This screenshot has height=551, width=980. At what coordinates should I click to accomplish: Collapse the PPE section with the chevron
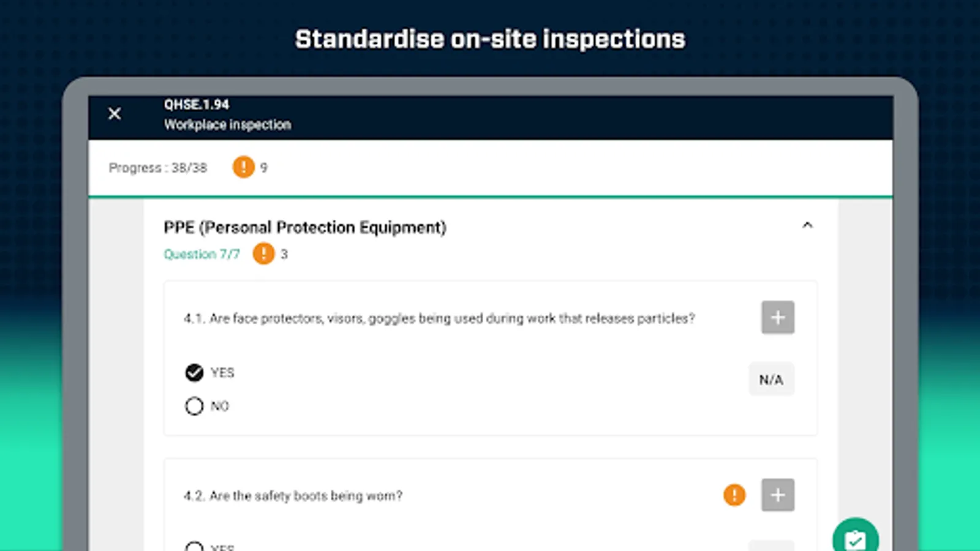coord(807,225)
